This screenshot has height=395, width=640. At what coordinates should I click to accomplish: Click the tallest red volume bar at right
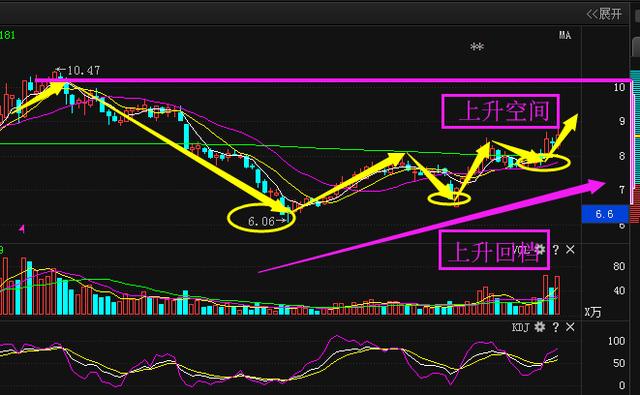(x=546, y=295)
